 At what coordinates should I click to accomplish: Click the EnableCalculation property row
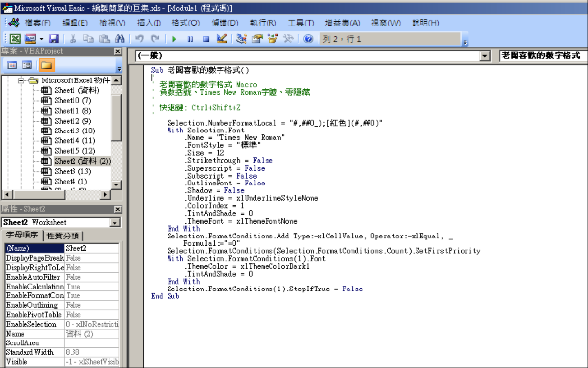pyautogui.click(x=62, y=287)
